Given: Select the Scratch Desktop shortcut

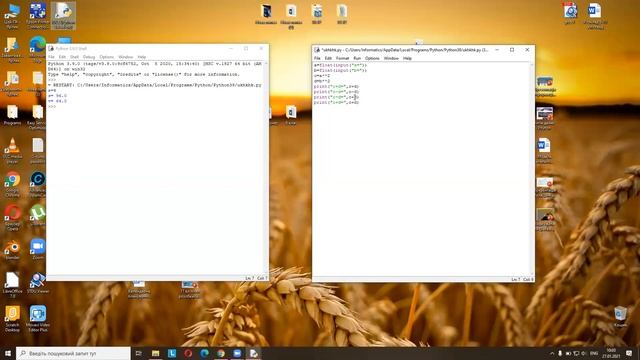Looking at the screenshot, I should [x=12, y=318].
